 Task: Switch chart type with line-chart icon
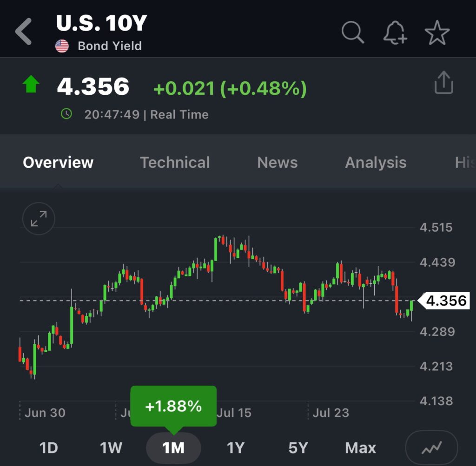[x=431, y=448]
